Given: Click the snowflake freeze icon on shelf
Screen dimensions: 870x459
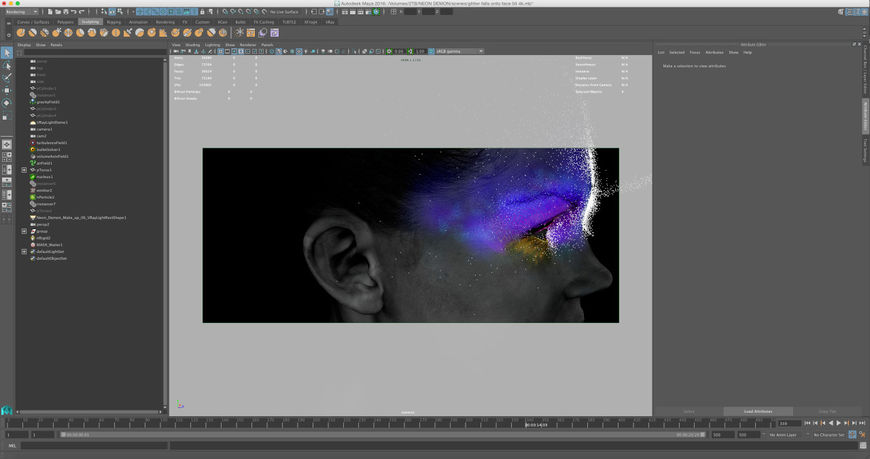Looking at the screenshot, I should (x=239, y=33).
